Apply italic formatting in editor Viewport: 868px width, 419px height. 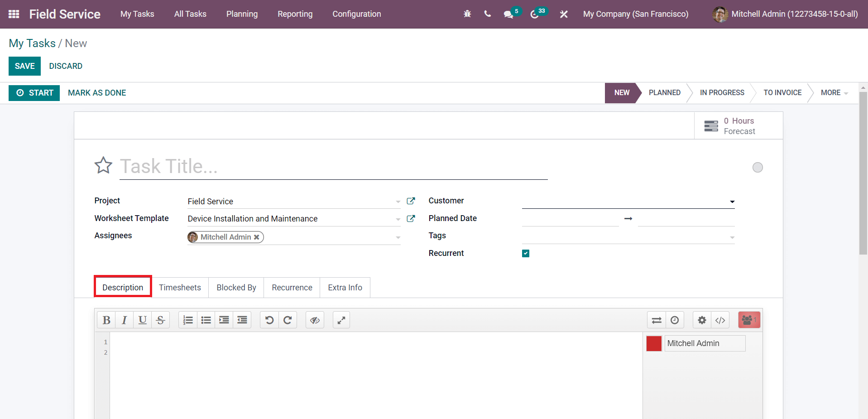[124, 320]
